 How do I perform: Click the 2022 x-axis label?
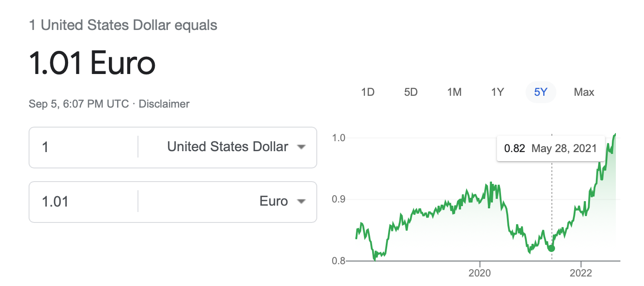click(x=581, y=273)
